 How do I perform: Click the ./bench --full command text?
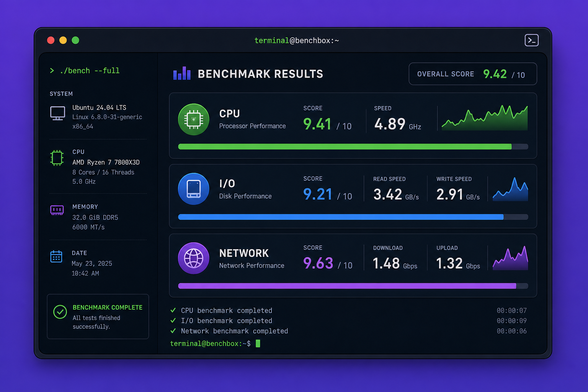(90, 70)
